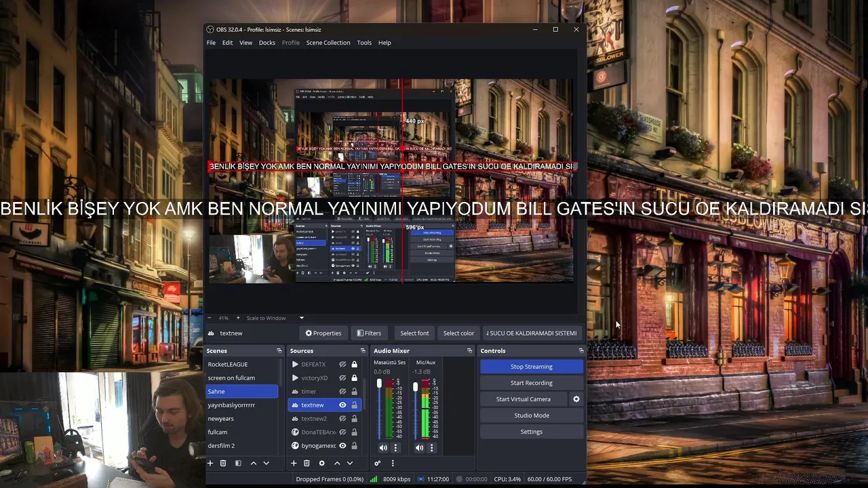The image size is (868, 488).
Task: Remove selected scene using the trash icon
Action: click(x=223, y=463)
